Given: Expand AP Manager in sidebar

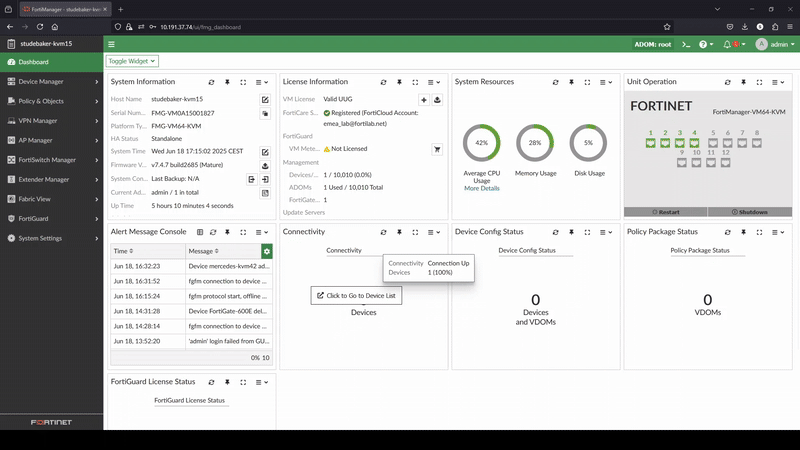Looking at the screenshot, I should pyautogui.click(x=52, y=140).
